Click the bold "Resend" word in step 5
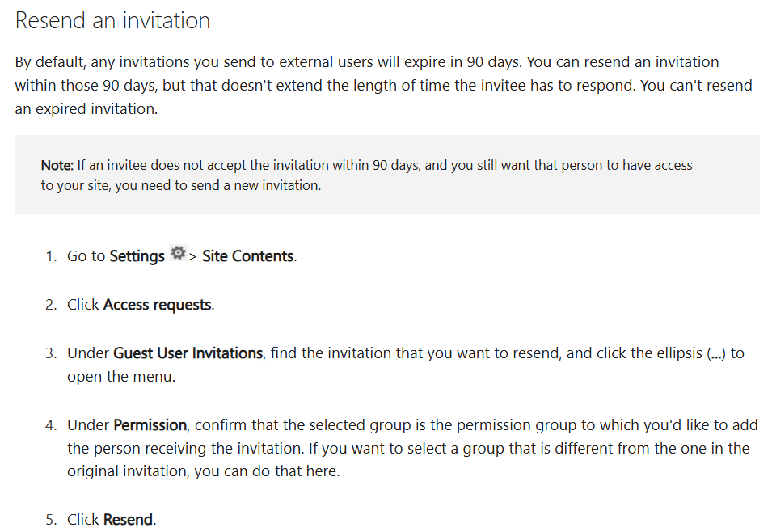Image resolution: width=772 pixels, height=532 pixels. tap(128, 520)
